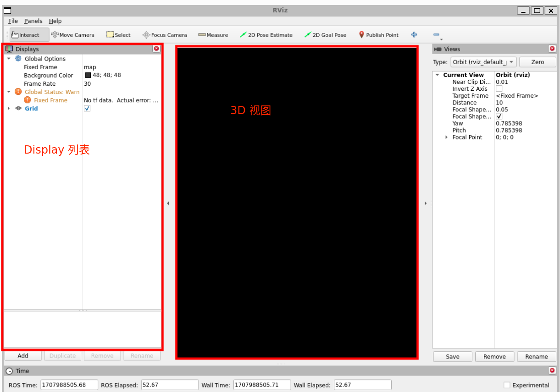Click the Displays panel monitor icon
560x392 pixels.
tap(9, 49)
